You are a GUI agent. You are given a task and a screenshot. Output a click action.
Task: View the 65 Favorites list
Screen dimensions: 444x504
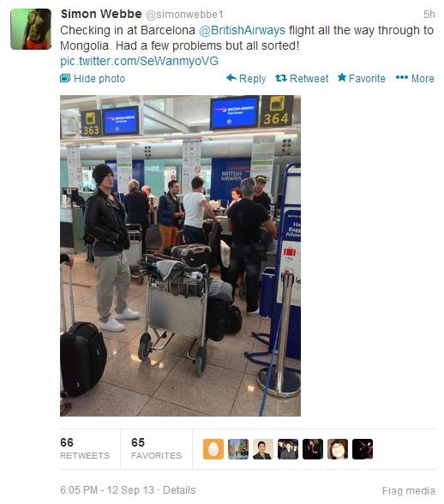point(156,449)
